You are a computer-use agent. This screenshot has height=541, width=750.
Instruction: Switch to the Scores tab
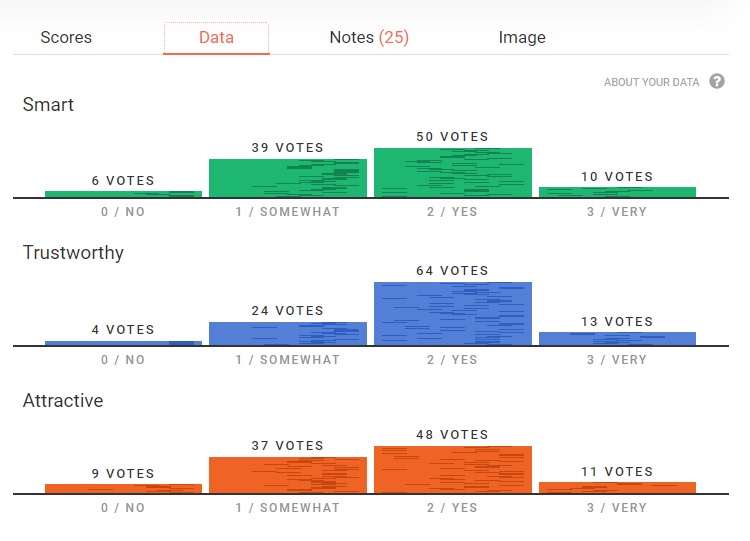66,38
